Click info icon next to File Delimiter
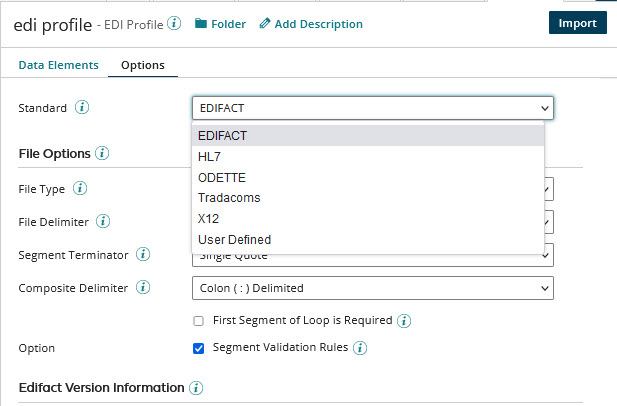The height and width of the screenshot is (406, 617). [103, 221]
